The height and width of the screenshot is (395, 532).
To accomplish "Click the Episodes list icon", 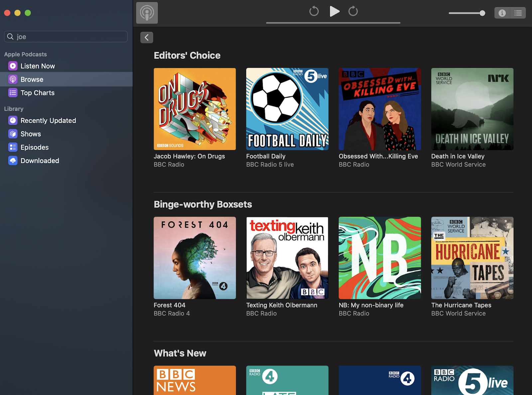I will click(13, 147).
